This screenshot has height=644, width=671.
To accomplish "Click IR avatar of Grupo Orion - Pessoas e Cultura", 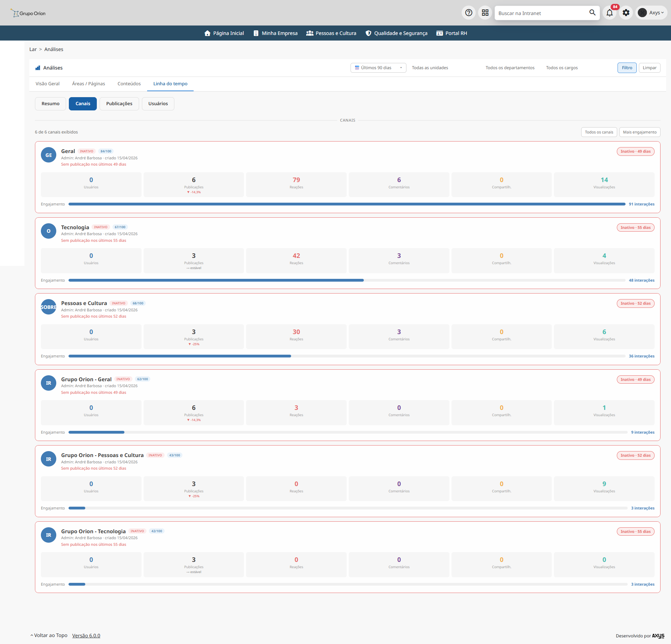I will [x=49, y=459].
